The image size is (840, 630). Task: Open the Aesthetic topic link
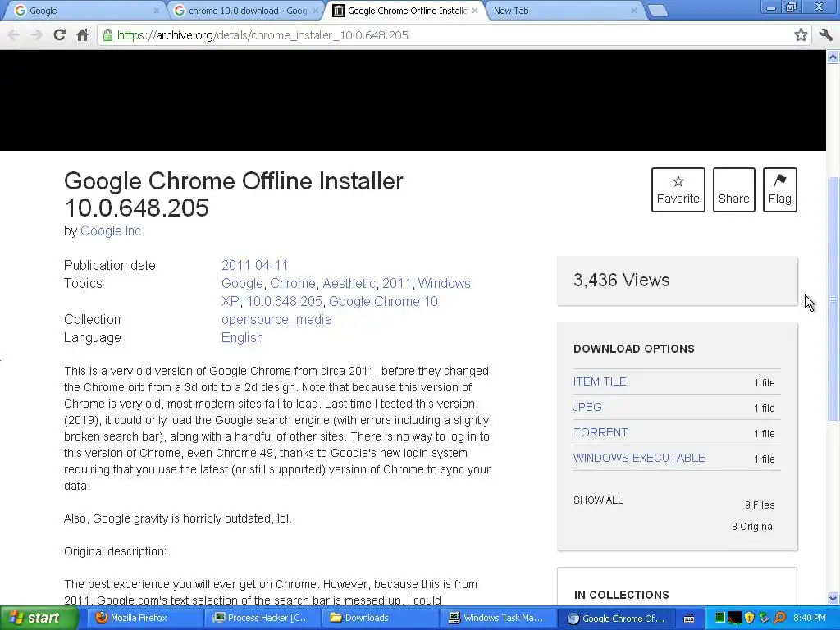349,283
